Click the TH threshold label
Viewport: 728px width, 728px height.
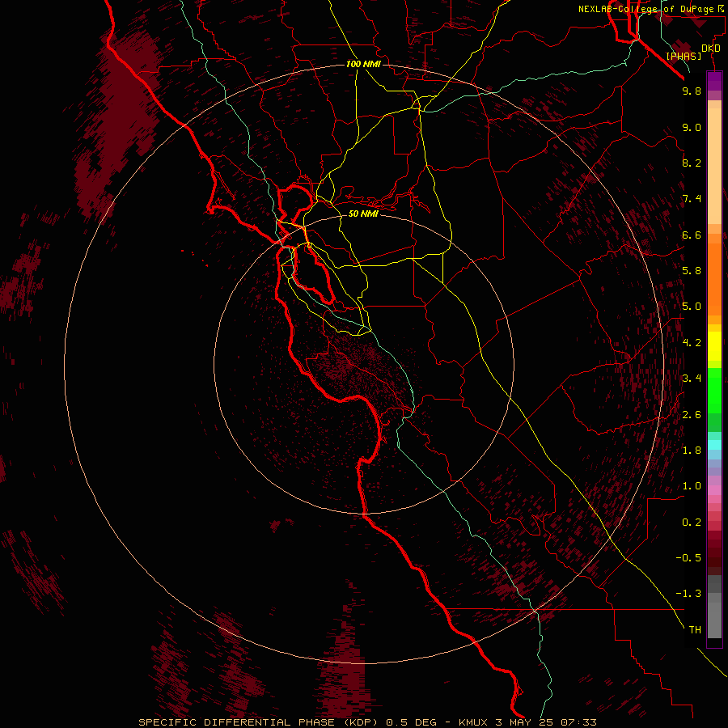695,629
